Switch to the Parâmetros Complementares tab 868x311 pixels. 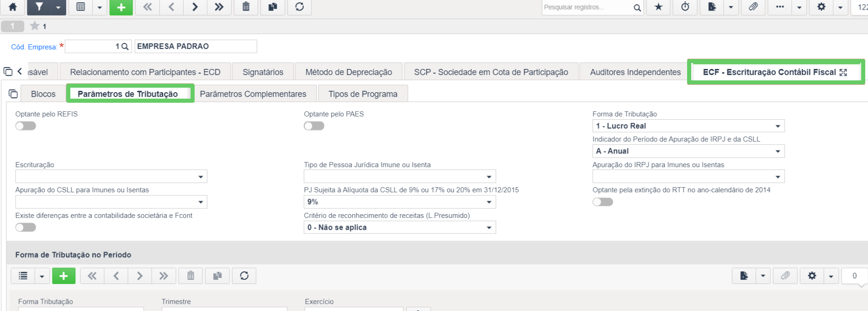point(253,94)
